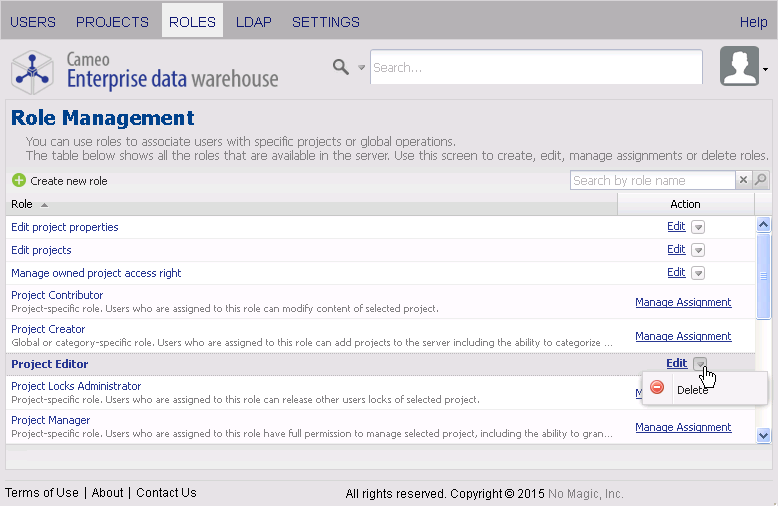Click the red Delete icon in popup
Viewport: 778px width, 506px height.
657,388
